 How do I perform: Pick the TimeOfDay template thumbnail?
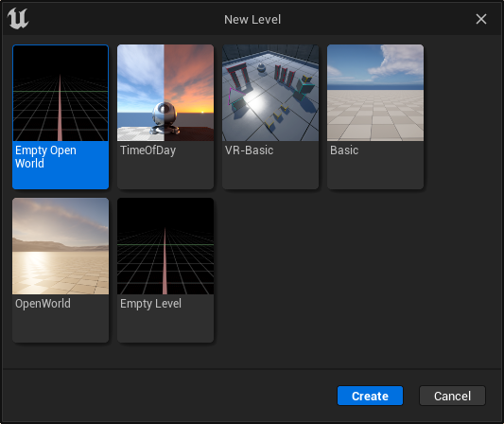pos(165,93)
